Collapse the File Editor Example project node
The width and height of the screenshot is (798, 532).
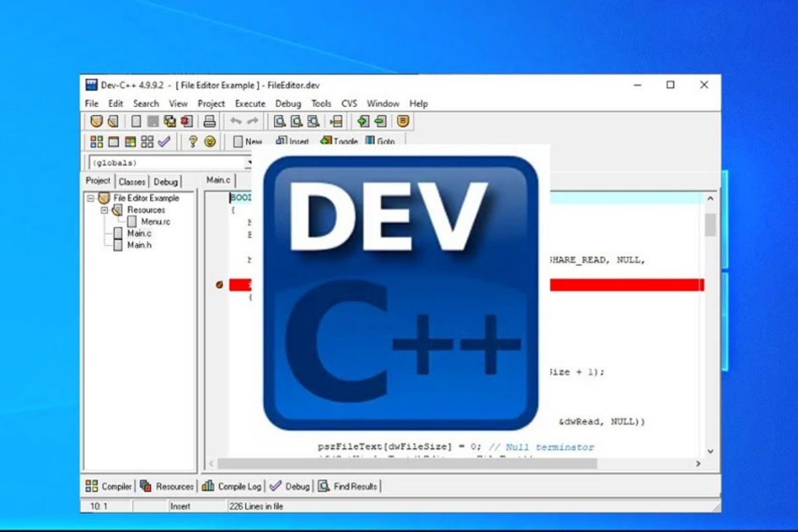pyautogui.click(x=90, y=198)
